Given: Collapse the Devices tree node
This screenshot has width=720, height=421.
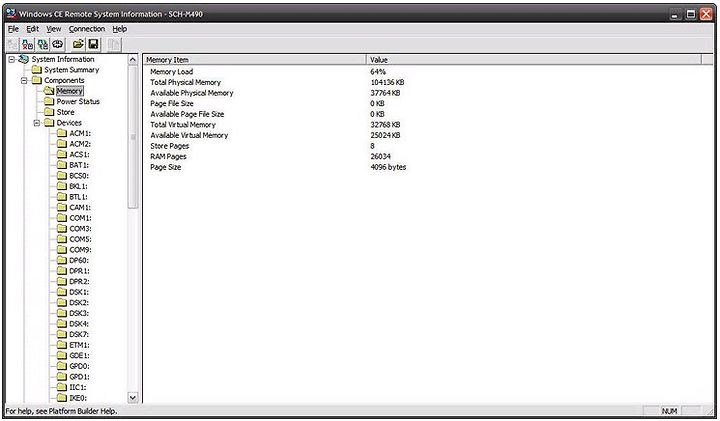Looking at the screenshot, I should click(x=37, y=123).
